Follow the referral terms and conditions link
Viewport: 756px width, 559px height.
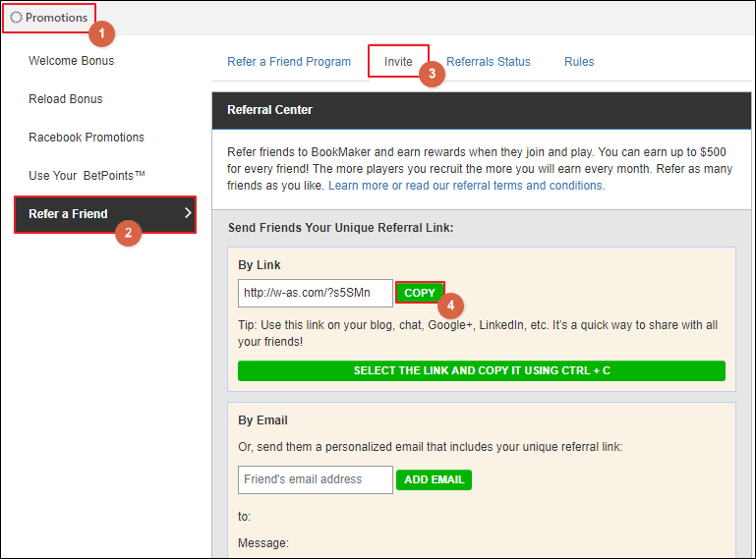coord(465,186)
